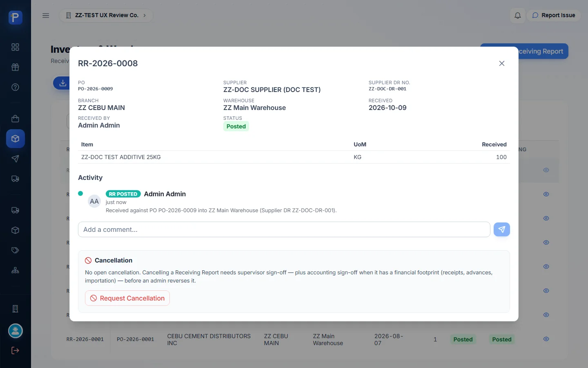This screenshot has height=368, width=588.
Task: Click the price tag sidebar icon
Action: pos(16,250)
